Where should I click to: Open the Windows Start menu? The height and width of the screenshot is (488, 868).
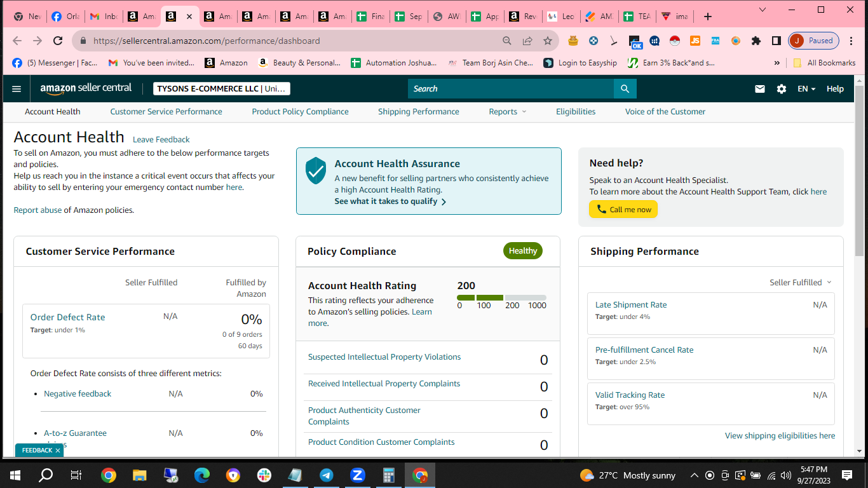click(15, 475)
